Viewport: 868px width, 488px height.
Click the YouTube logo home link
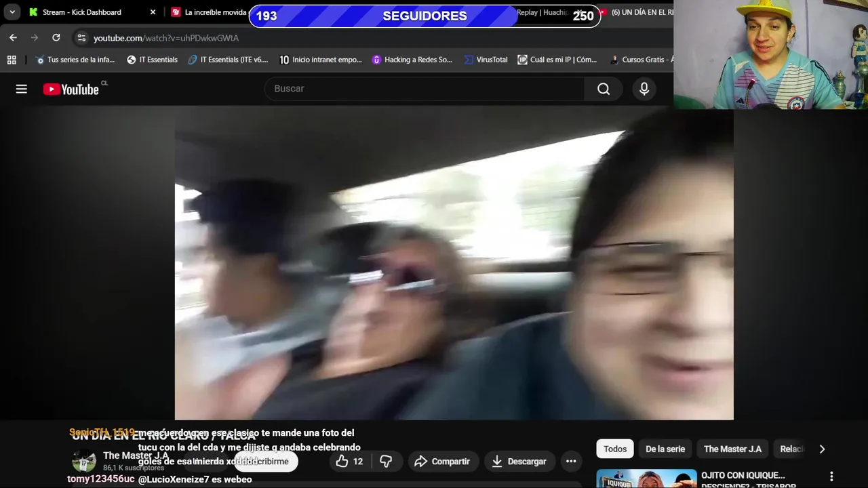71,89
